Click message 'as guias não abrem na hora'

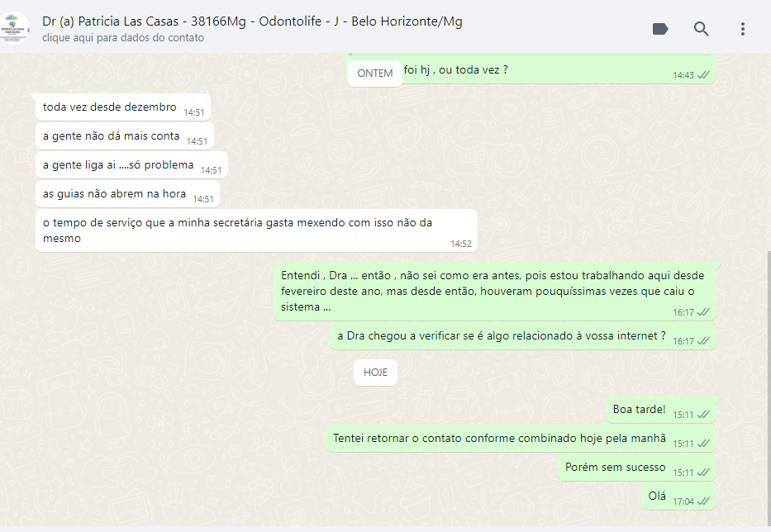[128, 194]
